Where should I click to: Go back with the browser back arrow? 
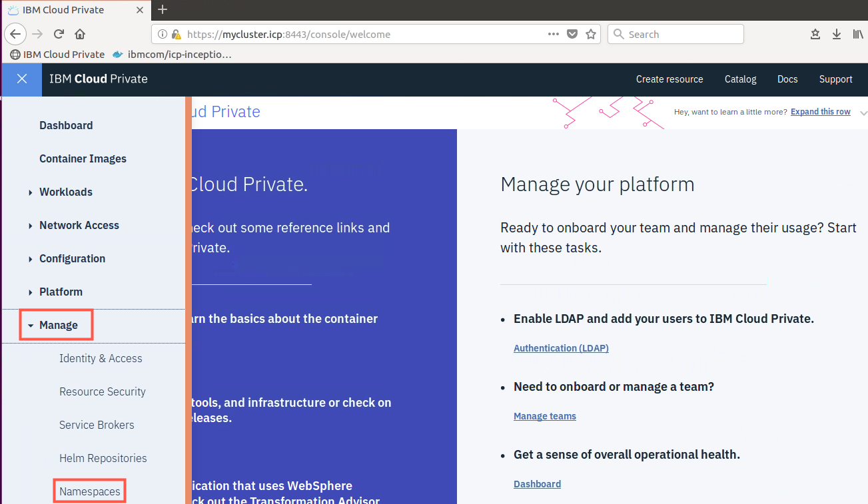pos(15,34)
